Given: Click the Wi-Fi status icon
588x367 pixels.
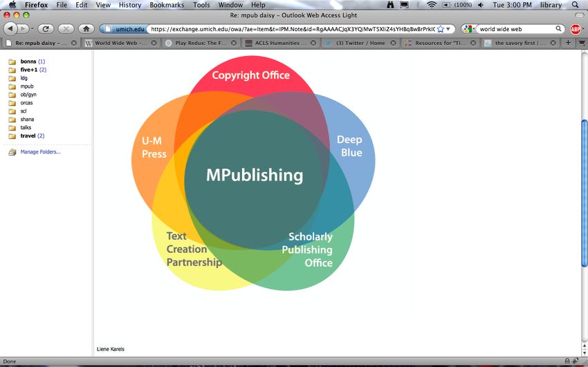Looking at the screenshot, I should (x=432, y=5).
